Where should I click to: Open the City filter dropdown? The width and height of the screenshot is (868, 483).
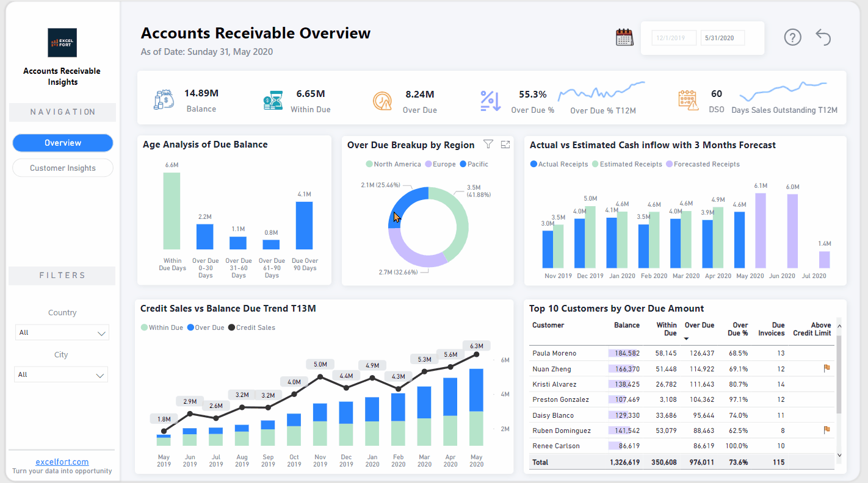point(62,375)
